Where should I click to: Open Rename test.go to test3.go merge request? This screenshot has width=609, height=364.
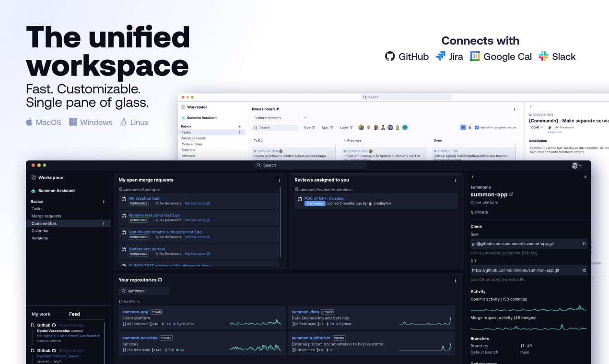click(x=154, y=215)
